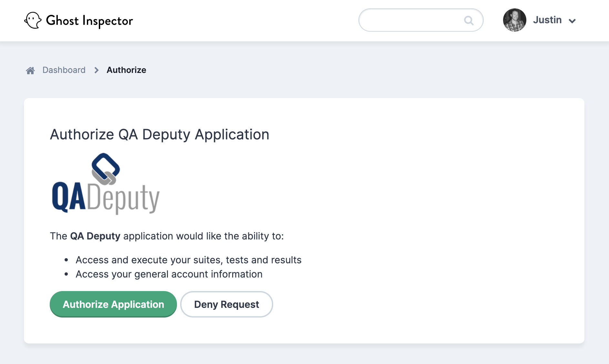Viewport: 609px width, 364px height.
Task: Go to Dashboard breadcrumb link
Action: click(64, 70)
